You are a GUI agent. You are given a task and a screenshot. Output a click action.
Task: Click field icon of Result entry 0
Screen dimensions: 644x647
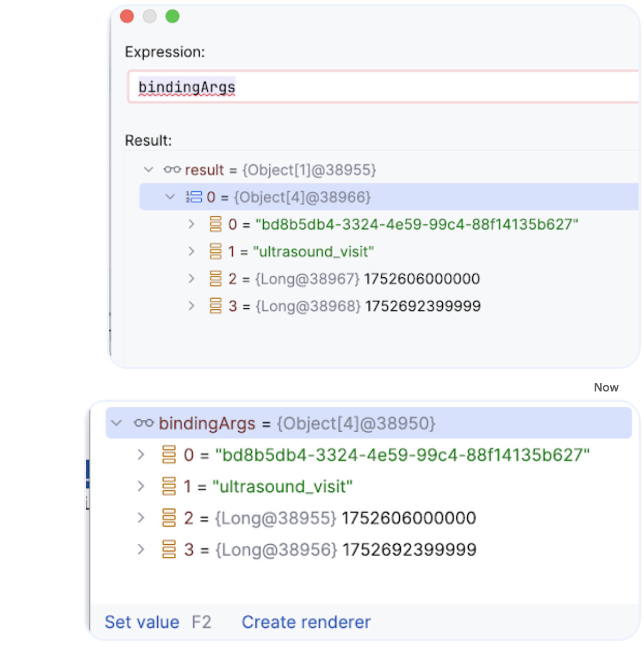pyautogui.click(x=215, y=224)
